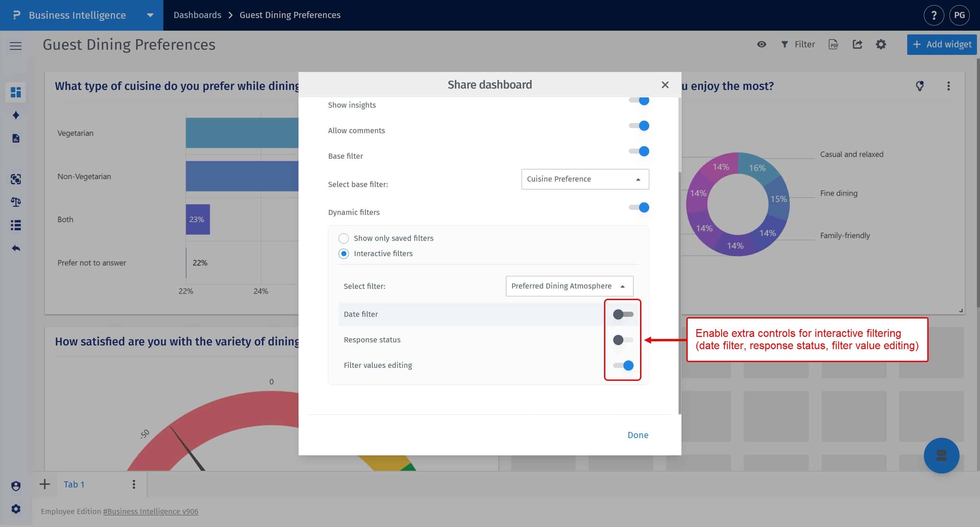
Task: Click the Add widget button
Action: click(942, 45)
